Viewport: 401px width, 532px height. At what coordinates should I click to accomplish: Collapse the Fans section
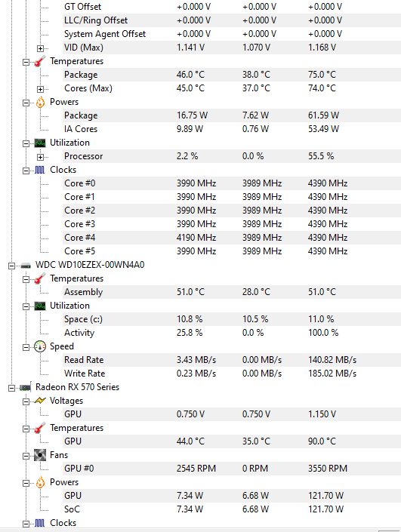pos(26,456)
